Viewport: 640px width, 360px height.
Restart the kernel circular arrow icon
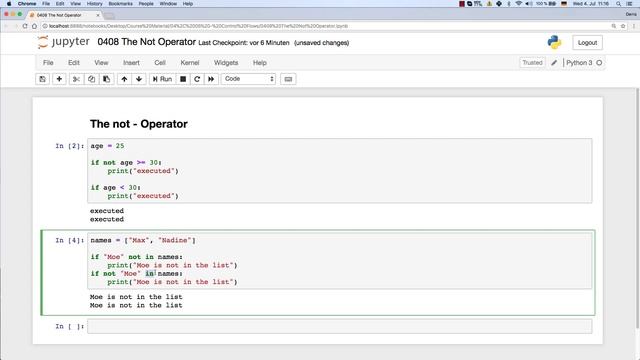click(x=197, y=79)
